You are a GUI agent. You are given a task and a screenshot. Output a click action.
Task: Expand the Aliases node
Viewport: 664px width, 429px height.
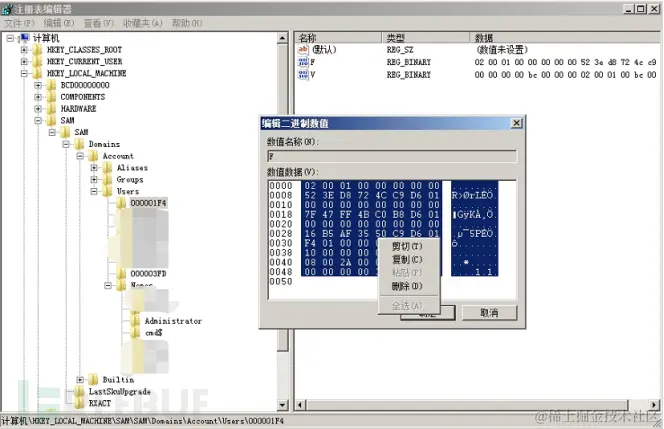tap(94, 168)
